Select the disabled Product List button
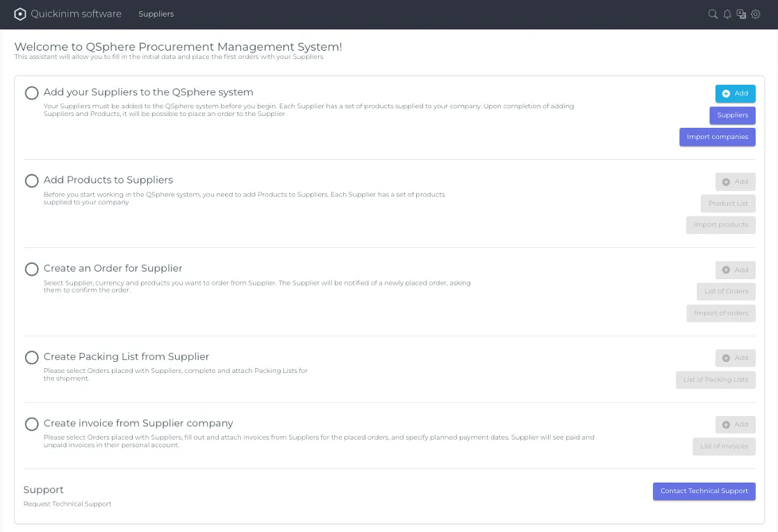This screenshot has width=778, height=532. point(728,203)
